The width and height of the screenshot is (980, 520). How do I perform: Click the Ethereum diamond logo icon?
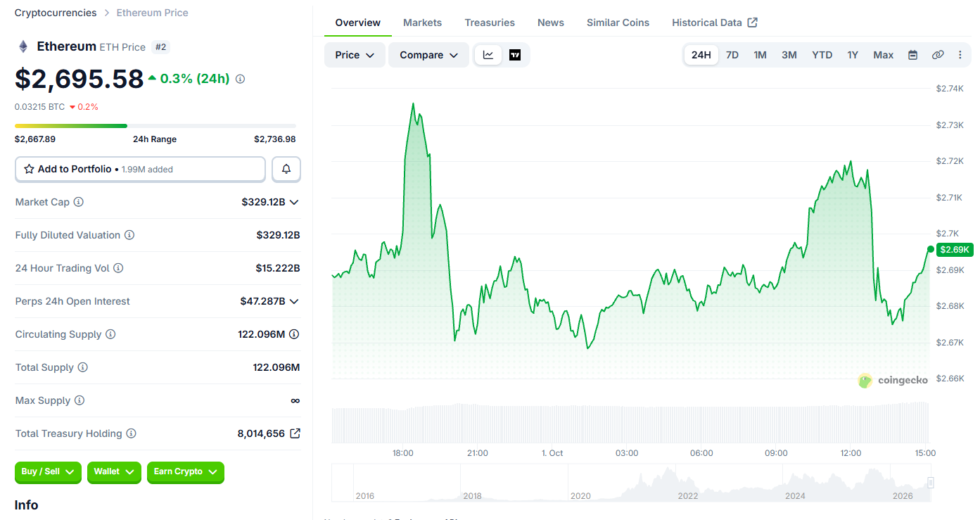(x=23, y=46)
